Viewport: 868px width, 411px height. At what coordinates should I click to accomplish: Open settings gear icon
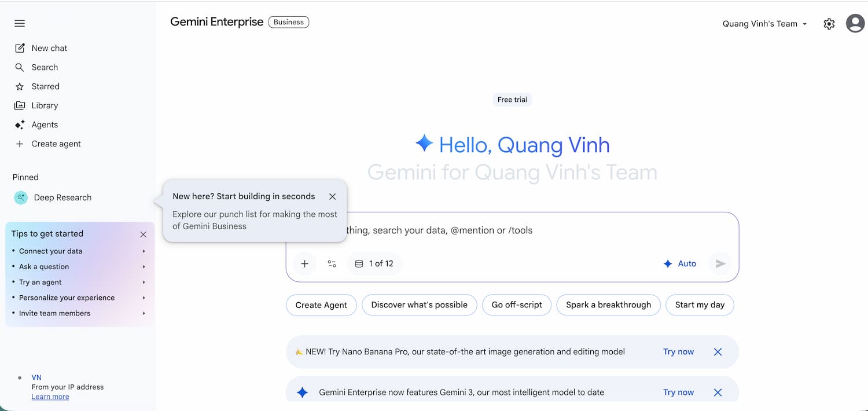tap(829, 24)
